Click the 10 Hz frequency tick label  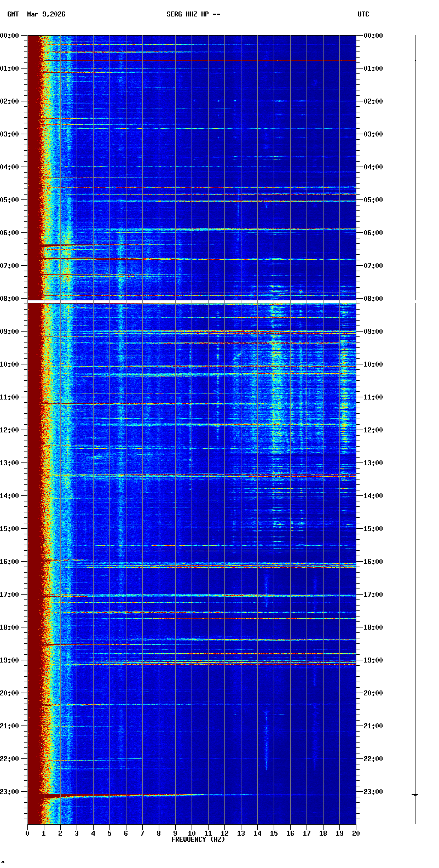[x=192, y=833]
